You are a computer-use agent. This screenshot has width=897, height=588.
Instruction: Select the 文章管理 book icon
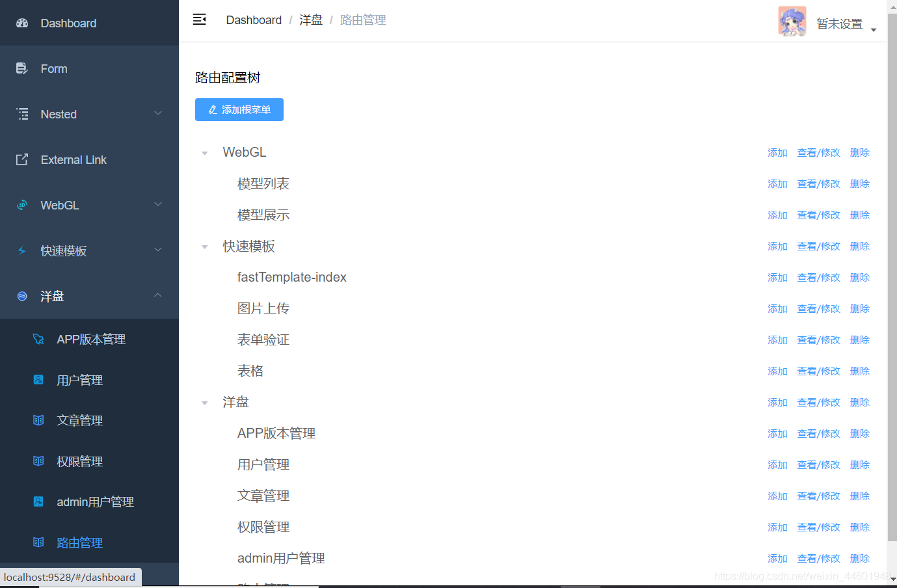point(38,420)
